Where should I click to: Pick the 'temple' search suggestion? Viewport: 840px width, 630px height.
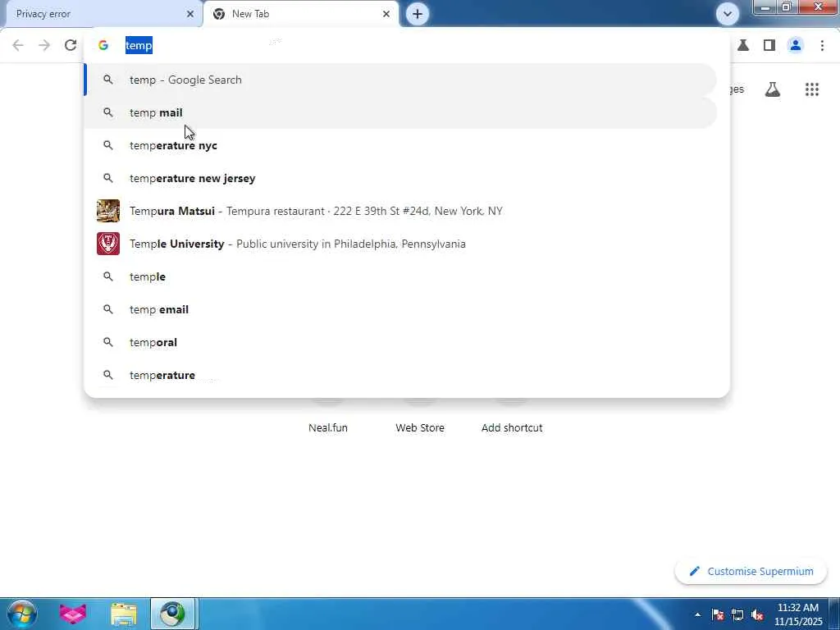pyautogui.click(x=400, y=277)
